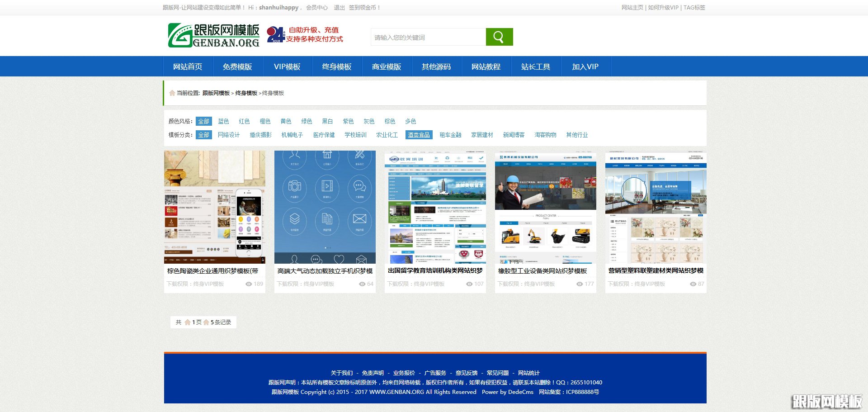
Task: Select the 黄色 color style filter
Action: [x=285, y=121]
